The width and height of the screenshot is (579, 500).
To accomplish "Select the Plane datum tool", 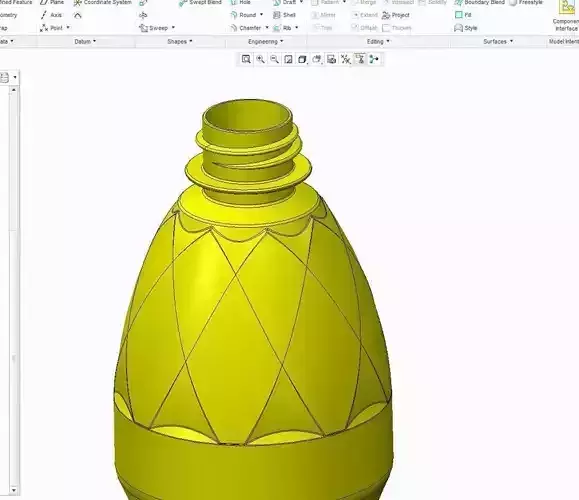I will click(x=52, y=2).
